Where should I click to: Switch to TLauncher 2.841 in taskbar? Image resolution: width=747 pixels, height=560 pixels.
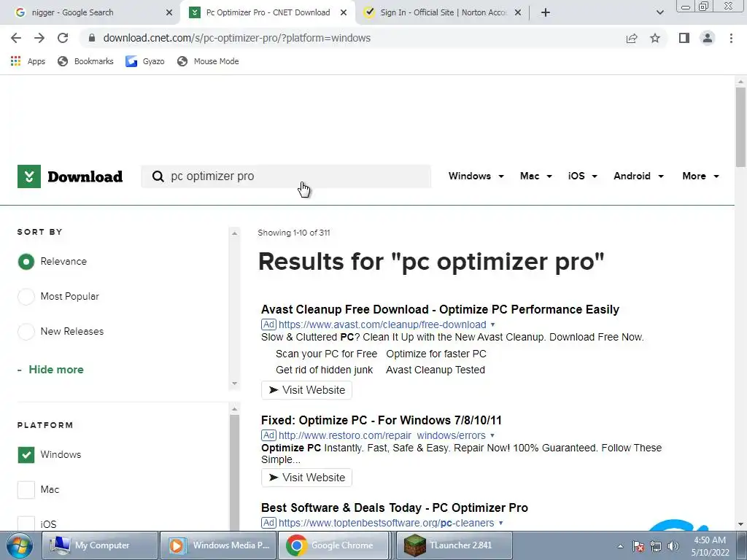[x=454, y=545]
